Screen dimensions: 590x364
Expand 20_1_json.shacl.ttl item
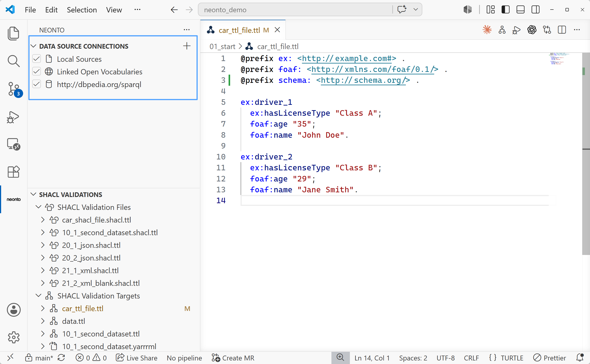click(x=43, y=245)
